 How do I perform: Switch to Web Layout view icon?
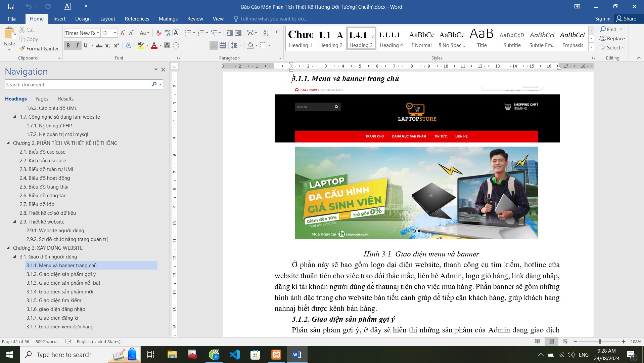tap(565, 341)
